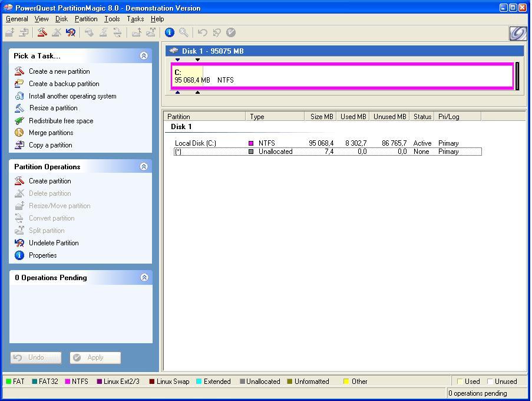
Task: Click the hard drive icon in Disk 1 header
Action: click(174, 51)
